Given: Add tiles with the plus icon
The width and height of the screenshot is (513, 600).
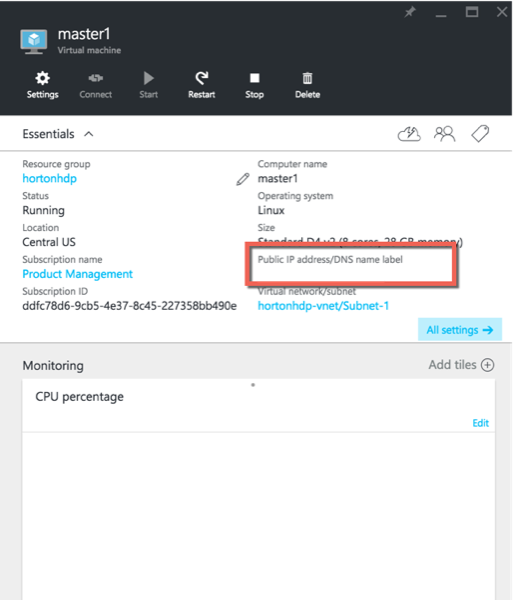Looking at the screenshot, I should coord(487,365).
